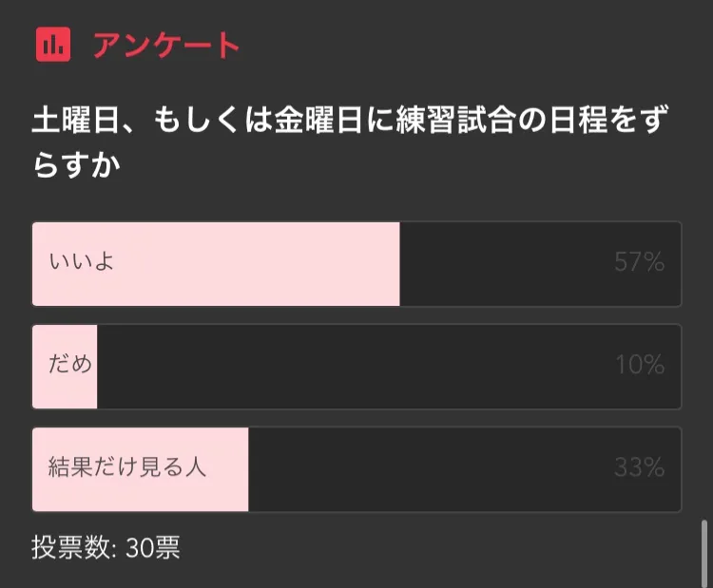Click the アンケート heading text
This screenshot has height=588, width=713.
(166, 45)
